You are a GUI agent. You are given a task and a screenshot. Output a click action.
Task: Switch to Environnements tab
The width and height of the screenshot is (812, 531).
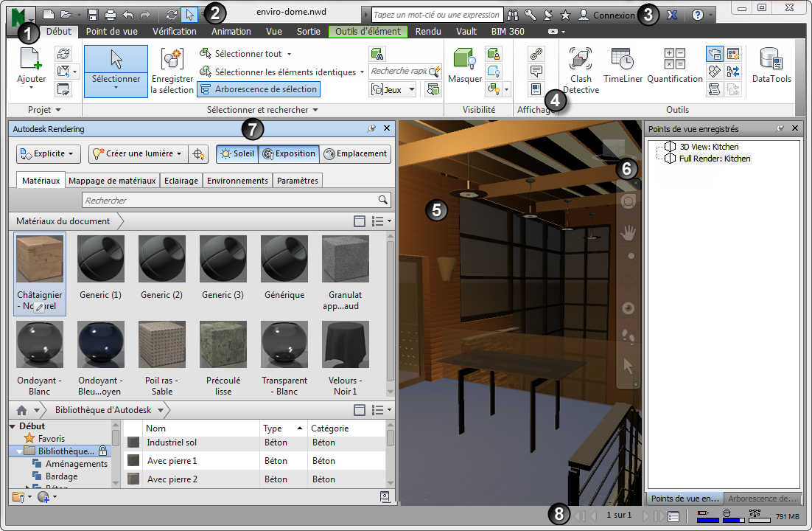pos(237,181)
